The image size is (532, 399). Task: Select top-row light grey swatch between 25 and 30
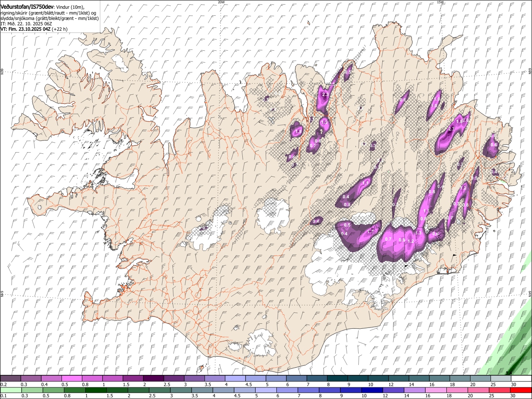point(501,379)
